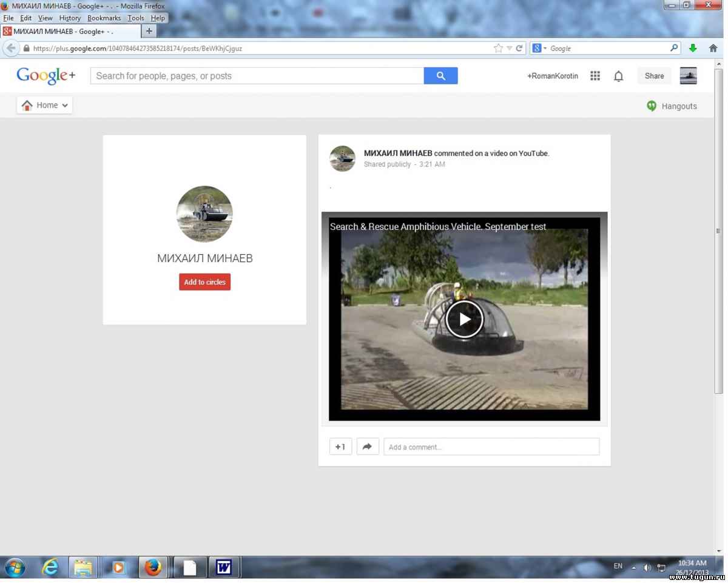The width and height of the screenshot is (728, 583).
Task: Open the blank document taskbar item
Action: (x=190, y=567)
